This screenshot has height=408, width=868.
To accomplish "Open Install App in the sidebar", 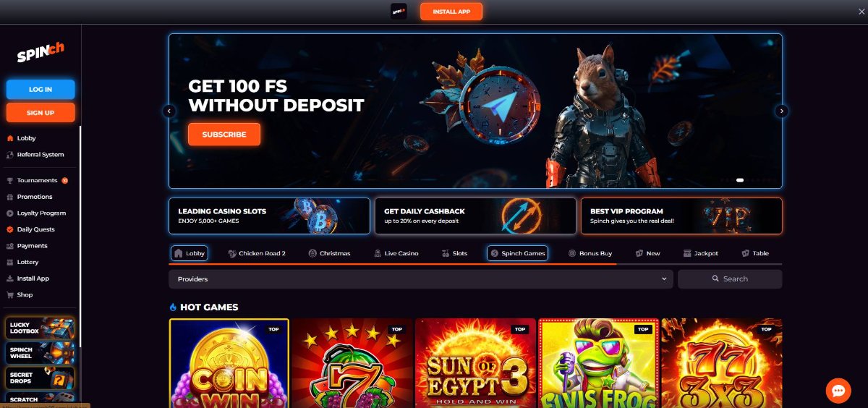I will pyautogui.click(x=33, y=279).
